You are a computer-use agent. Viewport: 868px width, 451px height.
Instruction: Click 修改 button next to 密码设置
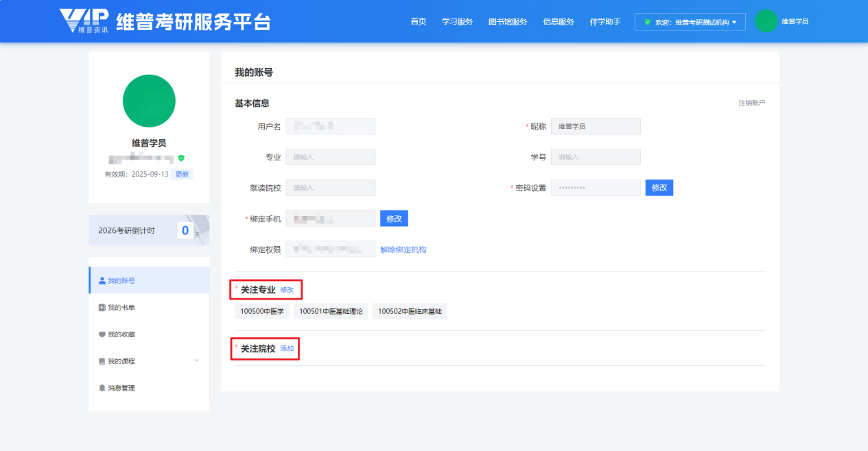pos(659,188)
